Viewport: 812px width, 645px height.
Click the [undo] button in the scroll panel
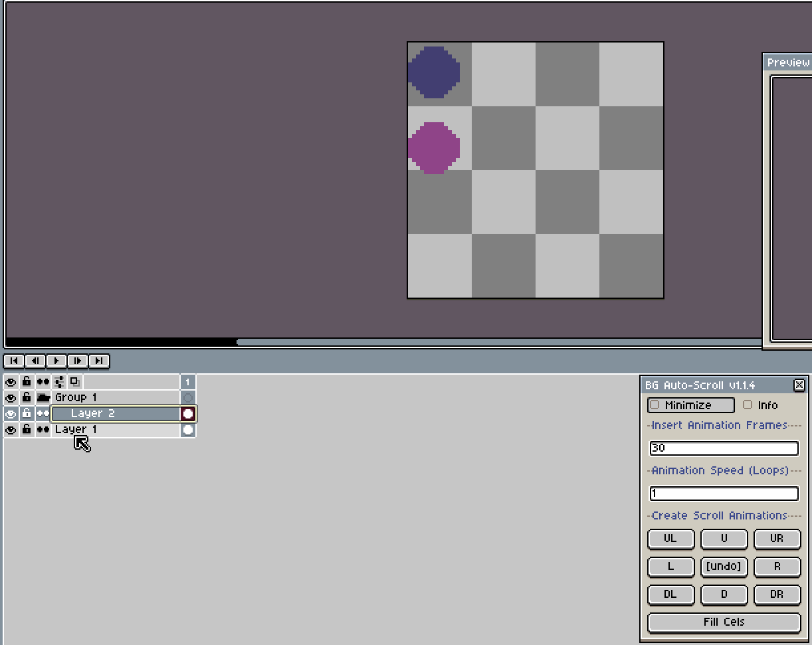pos(724,567)
